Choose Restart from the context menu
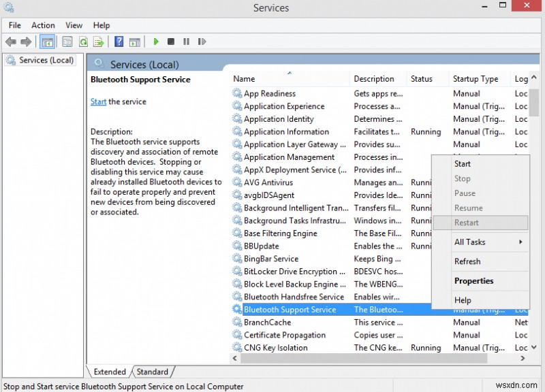 (x=467, y=223)
